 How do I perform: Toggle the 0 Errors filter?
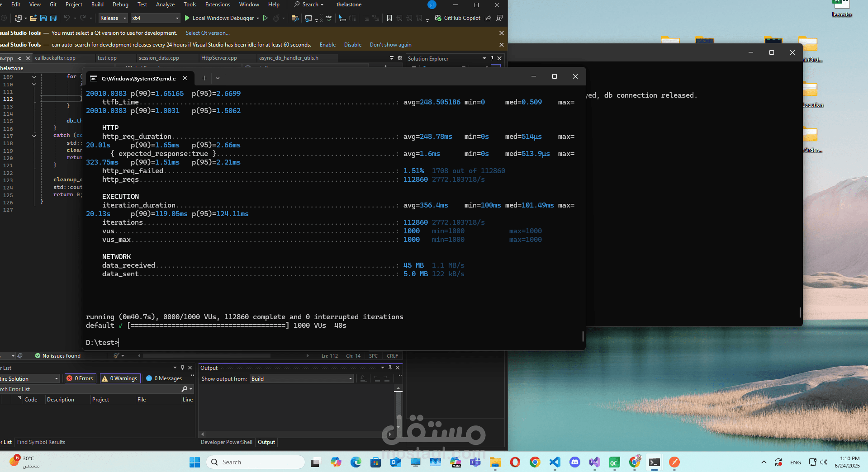pos(80,378)
